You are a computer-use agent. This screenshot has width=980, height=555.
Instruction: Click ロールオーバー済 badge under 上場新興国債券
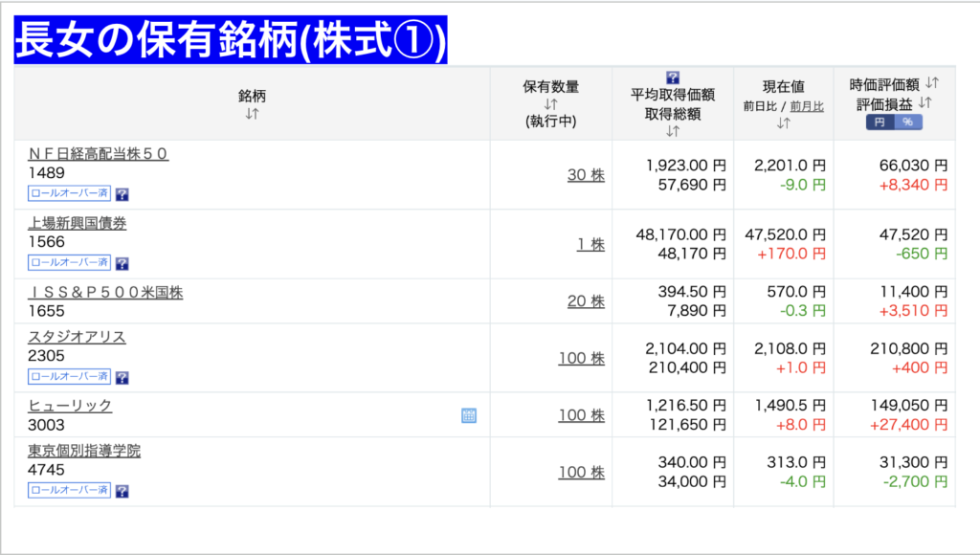click(x=69, y=262)
